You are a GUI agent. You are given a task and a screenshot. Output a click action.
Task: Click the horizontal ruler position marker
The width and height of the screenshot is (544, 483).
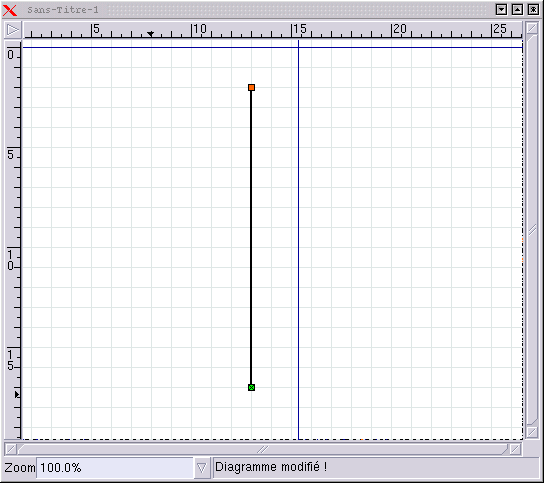(150, 34)
